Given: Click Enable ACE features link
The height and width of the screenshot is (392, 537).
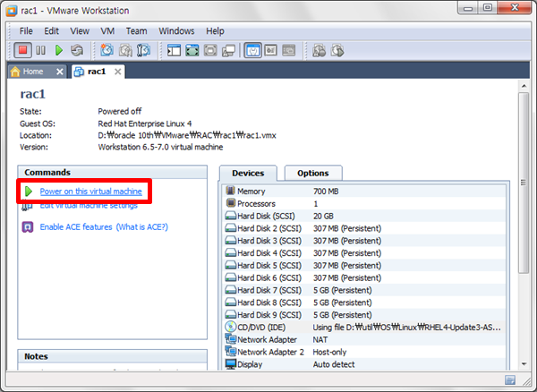Looking at the screenshot, I should pyautogui.click(x=76, y=227).
